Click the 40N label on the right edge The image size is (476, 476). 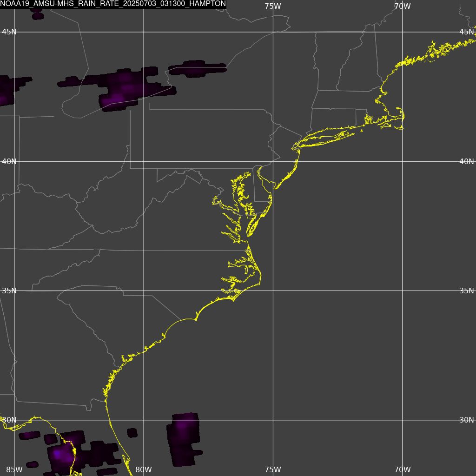click(x=467, y=161)
